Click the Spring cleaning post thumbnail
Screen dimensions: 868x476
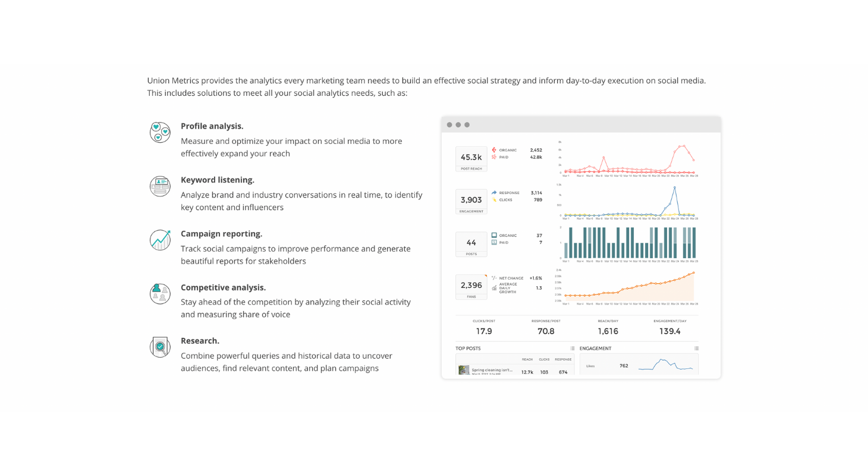[x=464, y=370]
